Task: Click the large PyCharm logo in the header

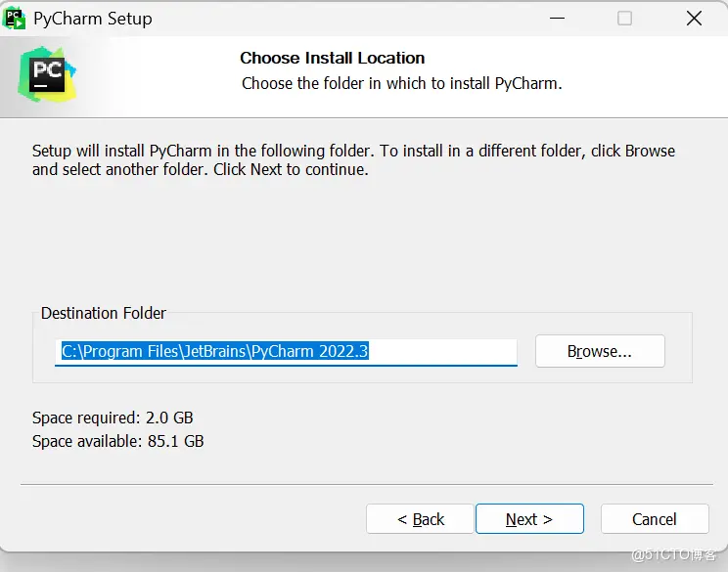Action: [x=46, y=73]
